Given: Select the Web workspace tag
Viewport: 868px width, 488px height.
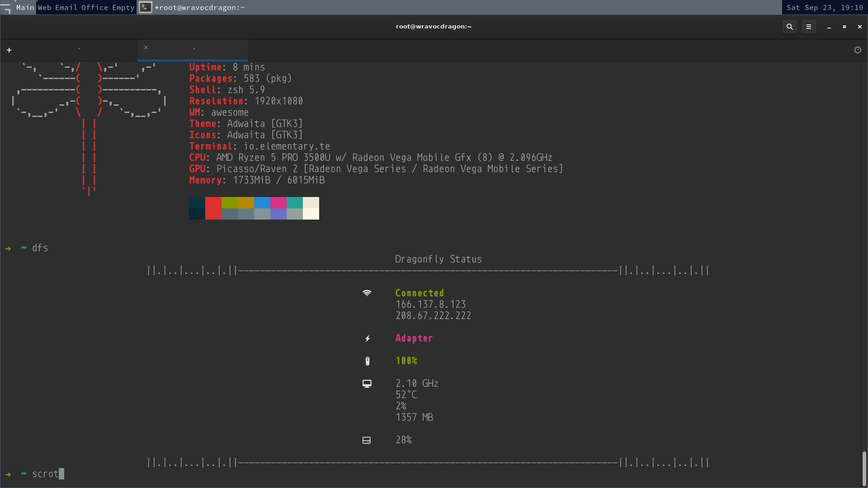Looking at the screenshot, I should (44, 7).
